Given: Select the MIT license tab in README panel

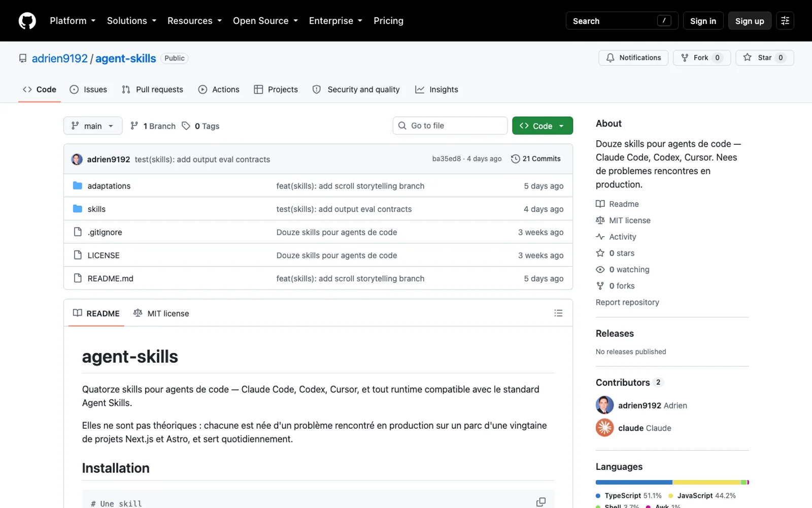Looking at the screenshot, I should point(161,313).
